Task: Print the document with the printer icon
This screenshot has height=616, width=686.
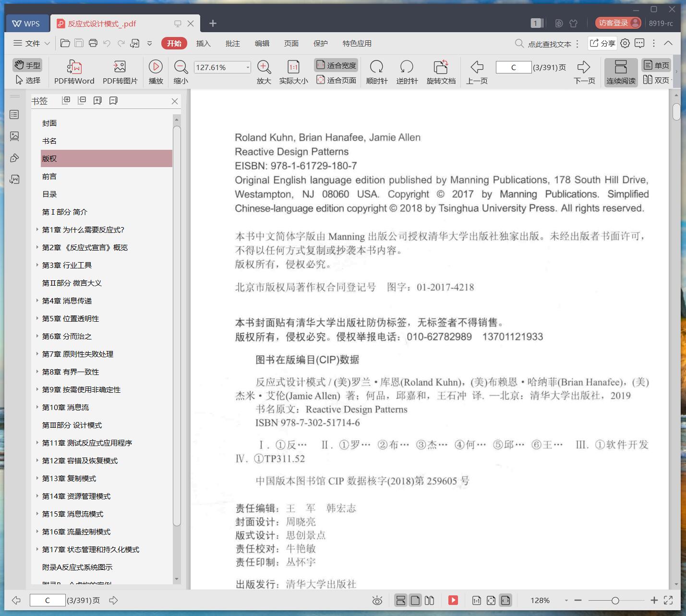Action: 93,43
